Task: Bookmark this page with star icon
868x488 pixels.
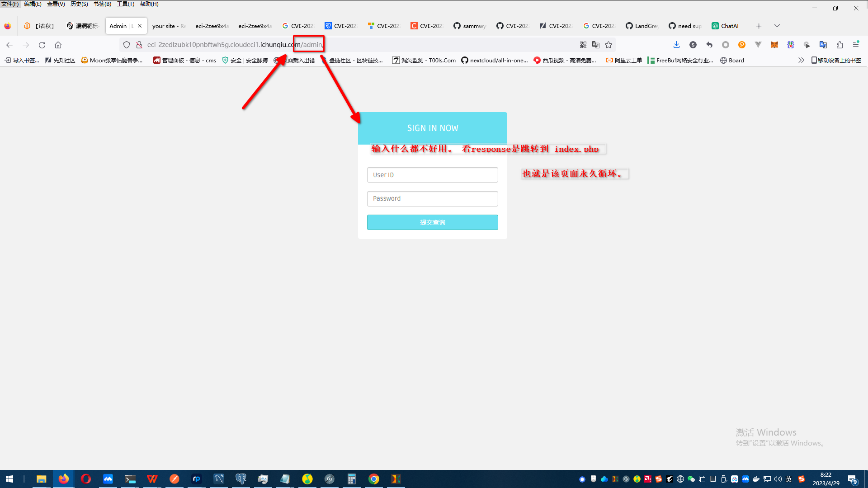Action: click(x=609, y=45)
